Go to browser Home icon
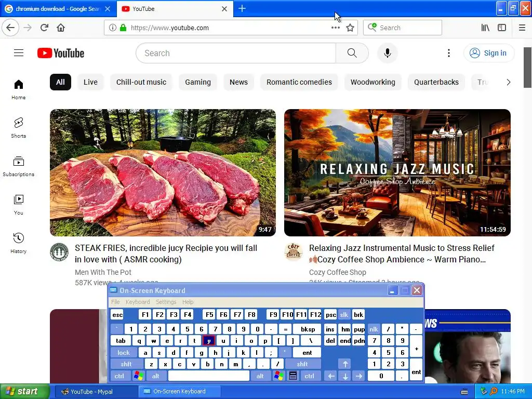This screenshot has width=532, height=399. pyautogui.click(x=61, y=28)
